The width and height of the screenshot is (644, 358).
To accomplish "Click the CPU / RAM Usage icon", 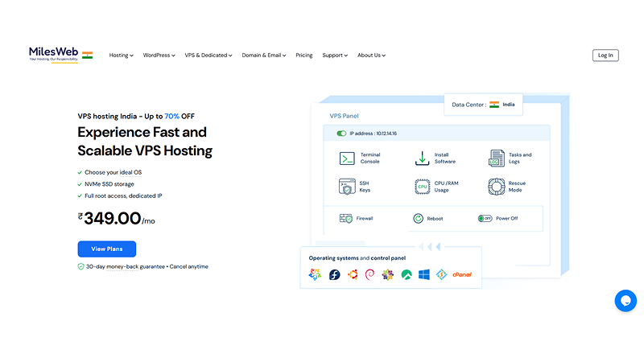I will coord(422,187).
